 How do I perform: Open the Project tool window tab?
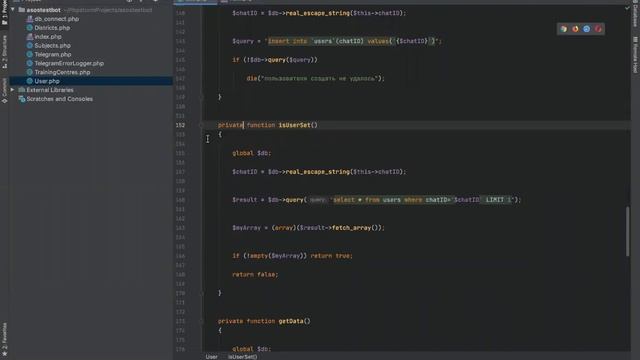(x=4, y=13)
